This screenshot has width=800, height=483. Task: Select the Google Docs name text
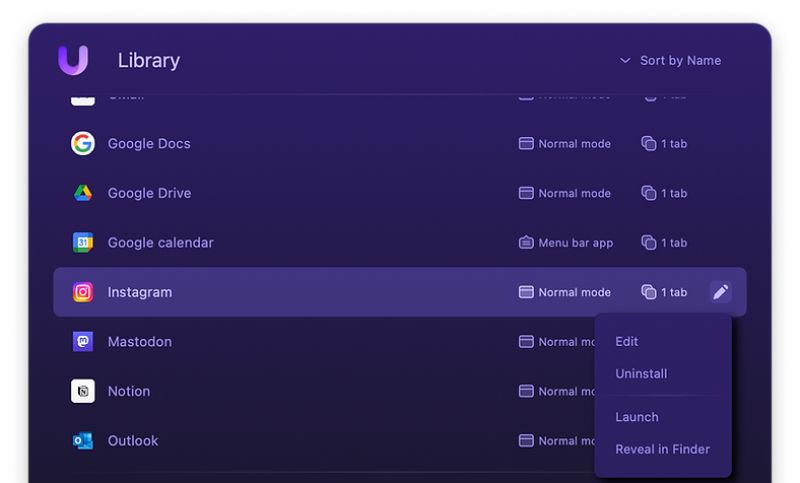tap(149, 144)
